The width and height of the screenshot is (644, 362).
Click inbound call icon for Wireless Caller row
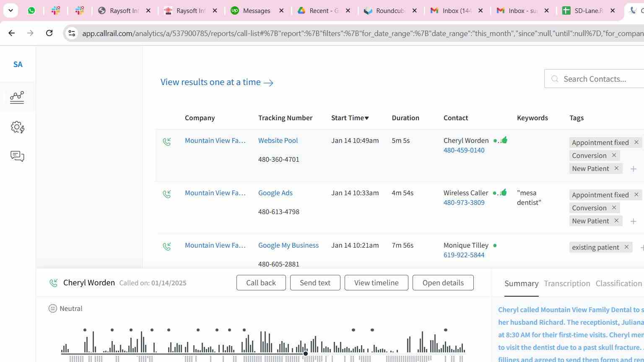coord(167,194)
